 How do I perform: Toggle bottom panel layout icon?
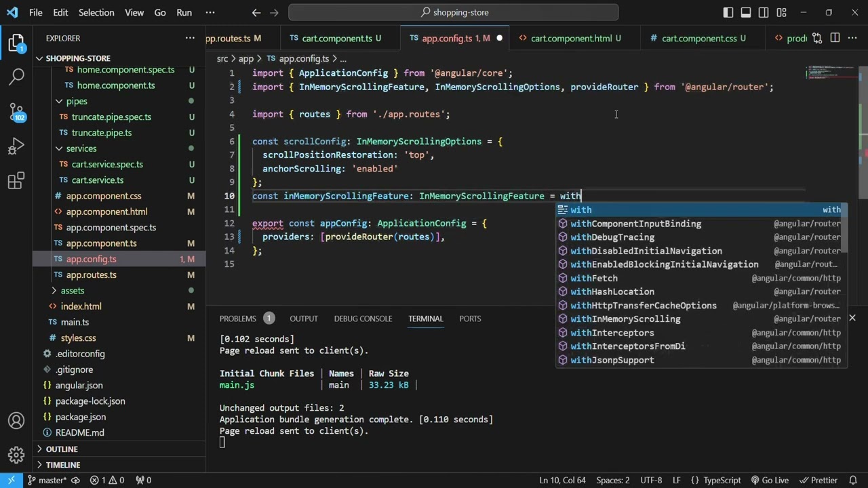(745, 12)
